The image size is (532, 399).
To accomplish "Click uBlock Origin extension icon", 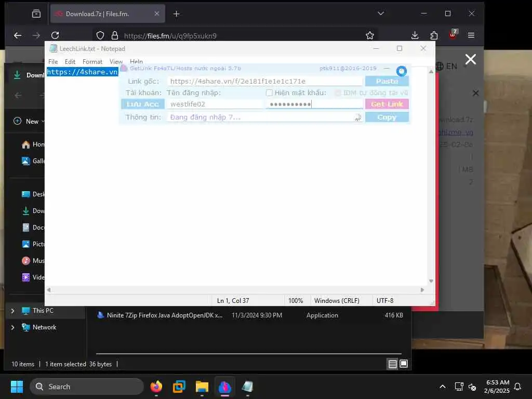I will (x=453, y=35).
